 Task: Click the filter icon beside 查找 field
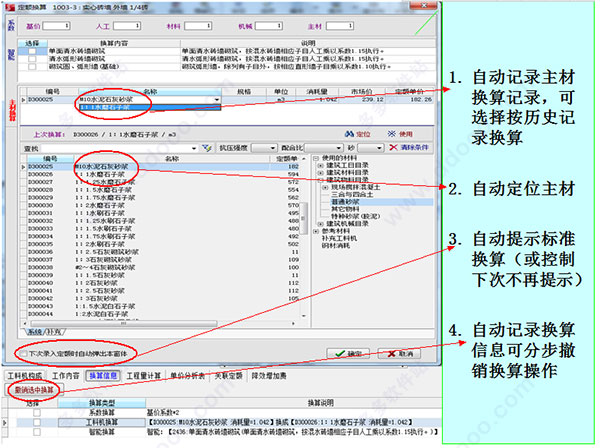point(207,148)
